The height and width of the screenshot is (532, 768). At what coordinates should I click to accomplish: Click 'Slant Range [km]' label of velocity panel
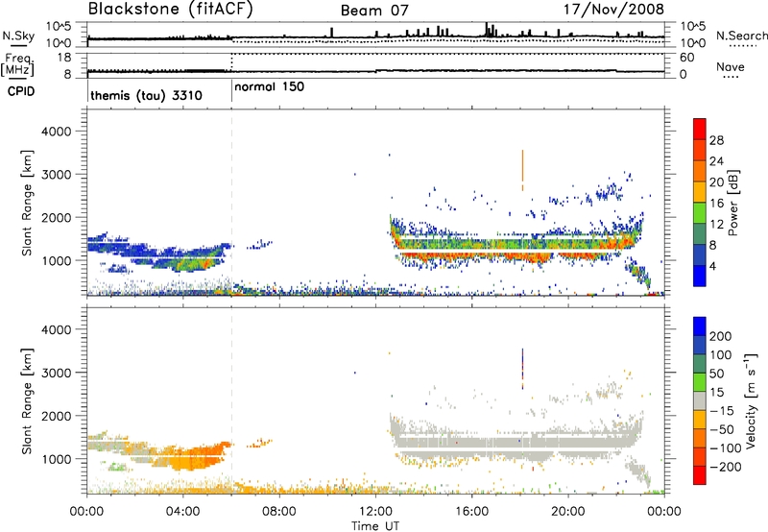[x=27, y=400]
